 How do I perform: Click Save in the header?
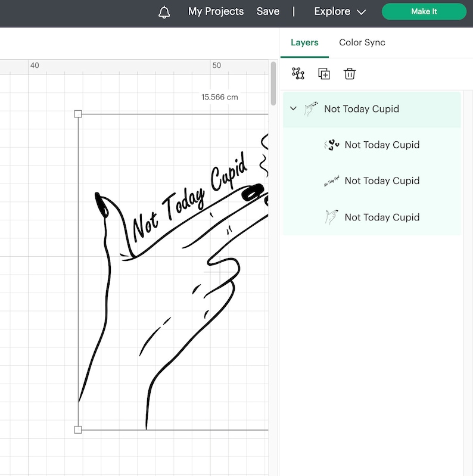[x=268, y=12]
